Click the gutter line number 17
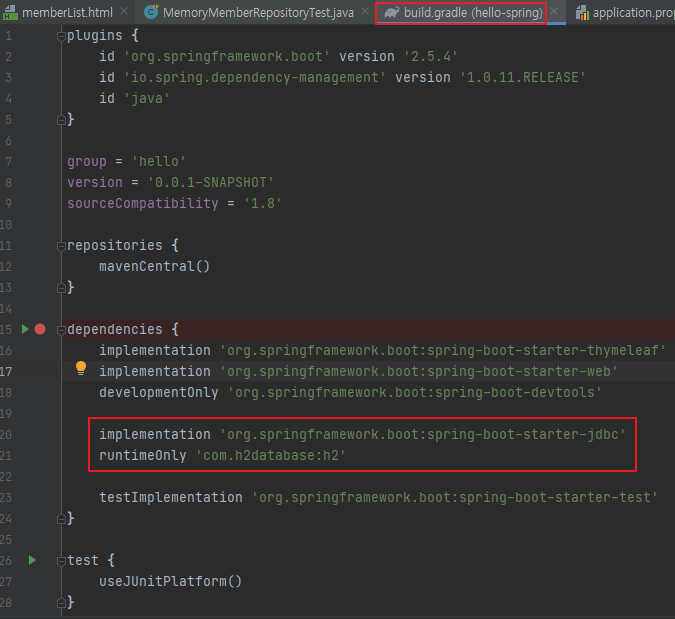675x619 pixels. click(x=6, y=371)
